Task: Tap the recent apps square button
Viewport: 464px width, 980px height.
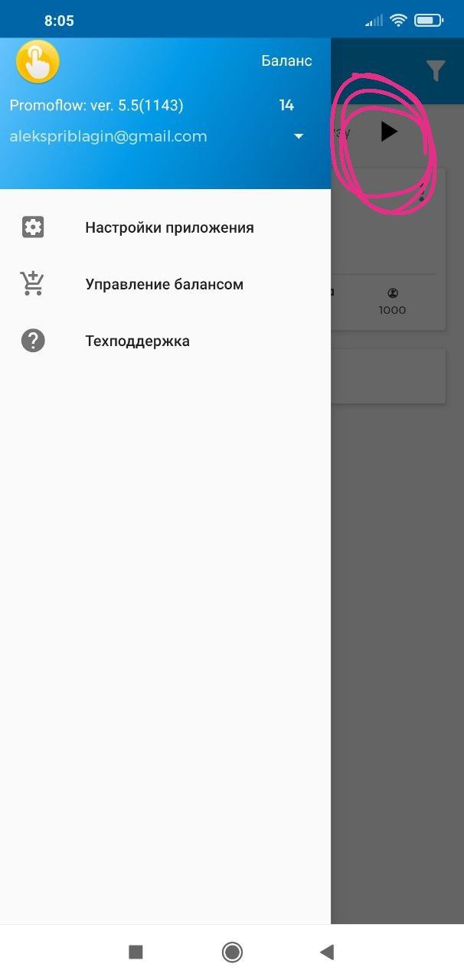Action: click(136, 952)
